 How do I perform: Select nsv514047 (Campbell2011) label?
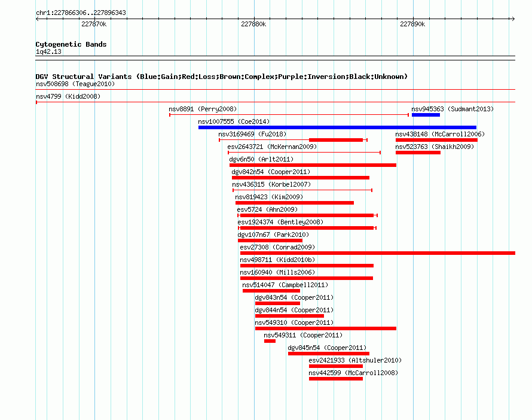click(x=285, y=285)
